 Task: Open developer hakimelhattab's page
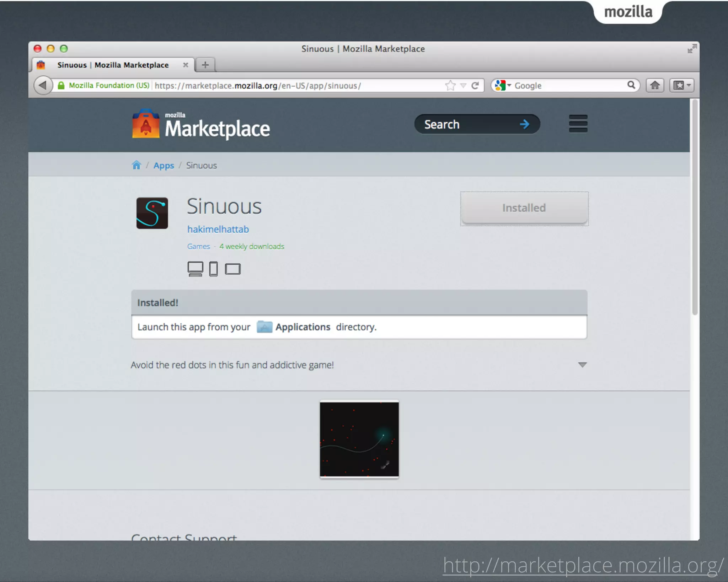218,229
